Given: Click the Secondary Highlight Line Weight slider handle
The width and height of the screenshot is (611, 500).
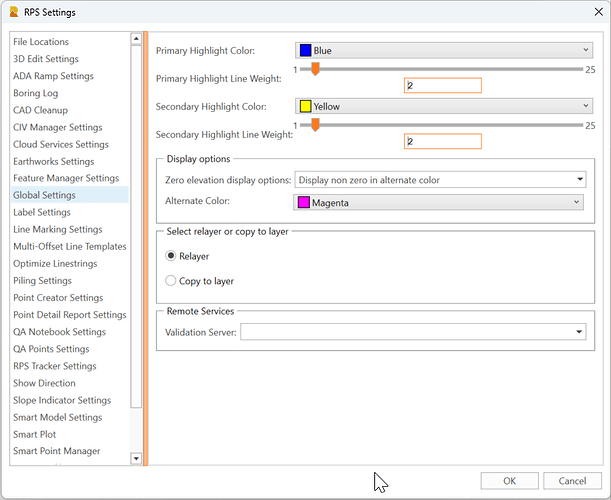Looking at the screenshot, I should [315, 125].
